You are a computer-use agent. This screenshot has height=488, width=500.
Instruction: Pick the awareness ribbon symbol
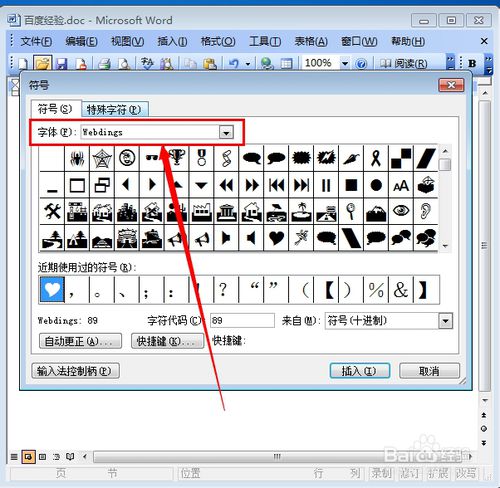coord(376,158)
